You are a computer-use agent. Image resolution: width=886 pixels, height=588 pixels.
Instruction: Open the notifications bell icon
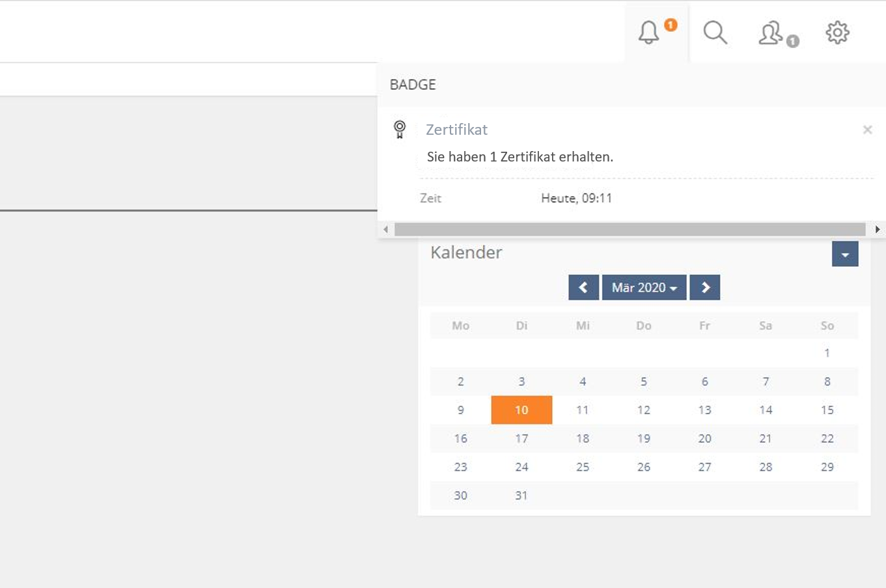(650, 32)
